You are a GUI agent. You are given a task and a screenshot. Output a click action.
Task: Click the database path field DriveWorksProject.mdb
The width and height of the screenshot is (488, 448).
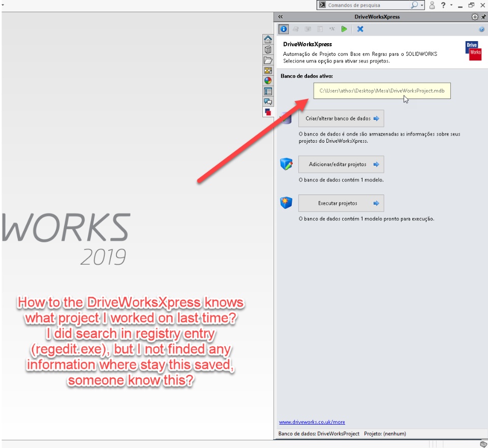pyautogui.click(x=382, y=91)
